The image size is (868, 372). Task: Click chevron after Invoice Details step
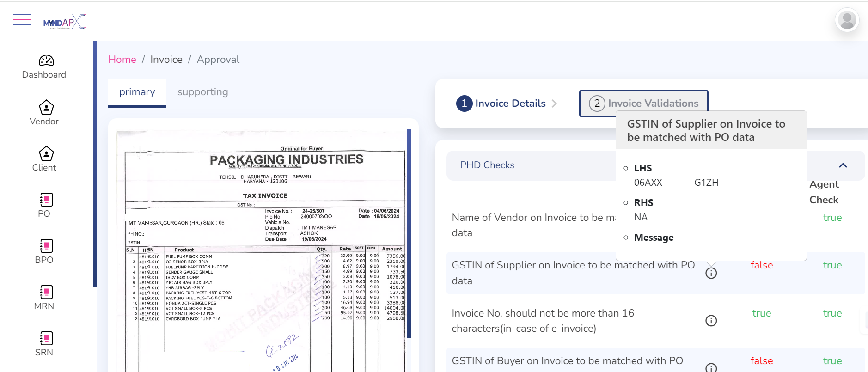(554, 104)
